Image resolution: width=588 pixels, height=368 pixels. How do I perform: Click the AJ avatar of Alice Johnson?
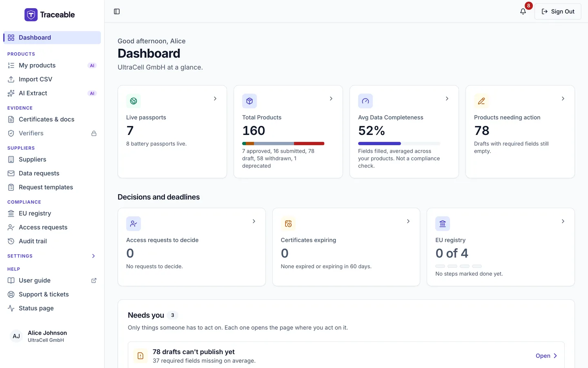[x=16, y=336]
